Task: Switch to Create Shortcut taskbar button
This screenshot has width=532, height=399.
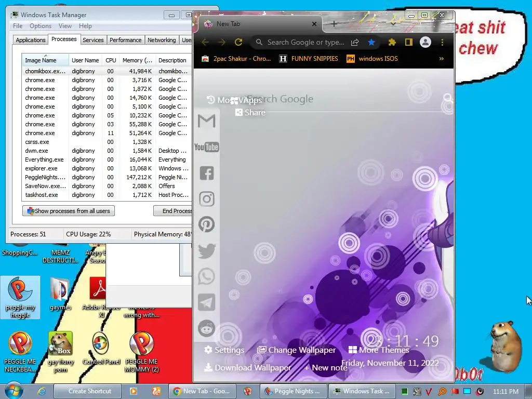Action: (x=87, y=391)
